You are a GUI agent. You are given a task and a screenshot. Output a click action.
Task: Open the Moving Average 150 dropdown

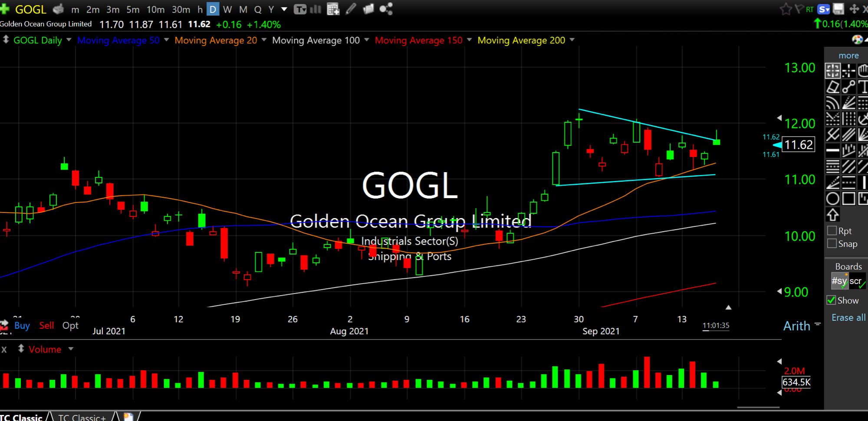click(469, 40)
